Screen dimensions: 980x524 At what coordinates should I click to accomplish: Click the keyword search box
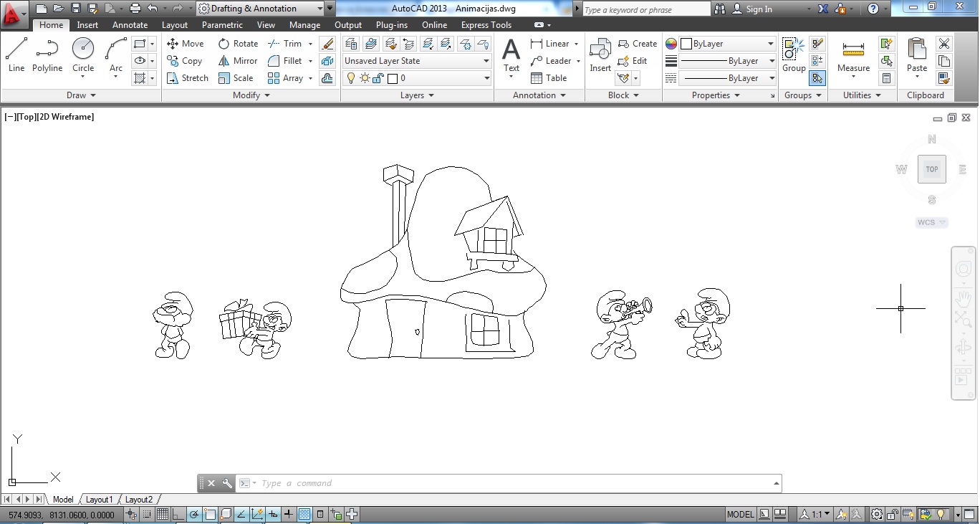click(x=646, y=9)
